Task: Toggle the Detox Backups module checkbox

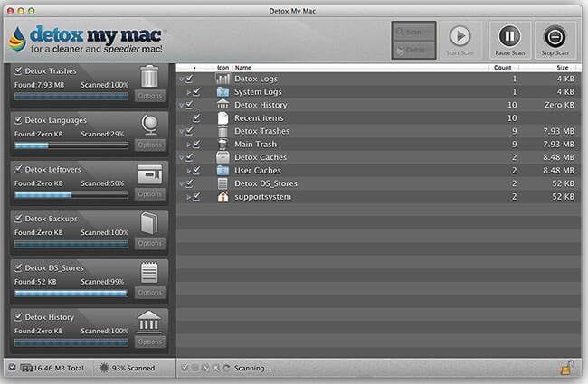Action: coord(18,218)
